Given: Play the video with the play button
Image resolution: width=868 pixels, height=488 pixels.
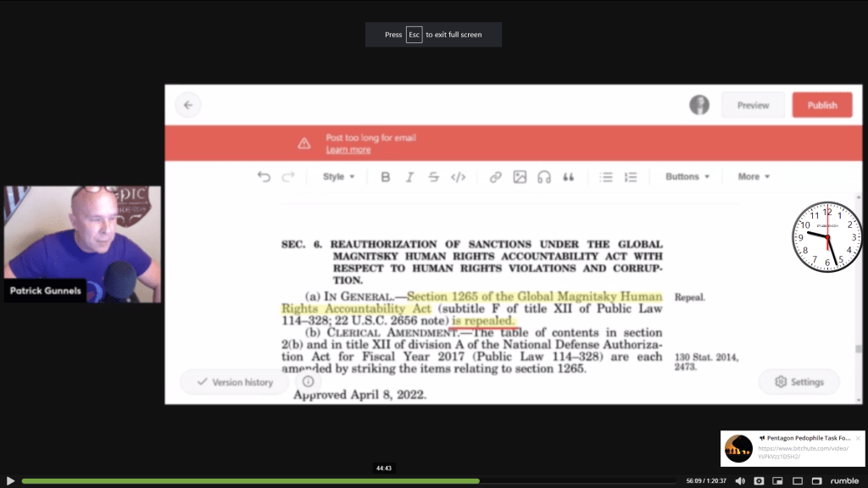Looking at the screenshot, I should 10,480.
